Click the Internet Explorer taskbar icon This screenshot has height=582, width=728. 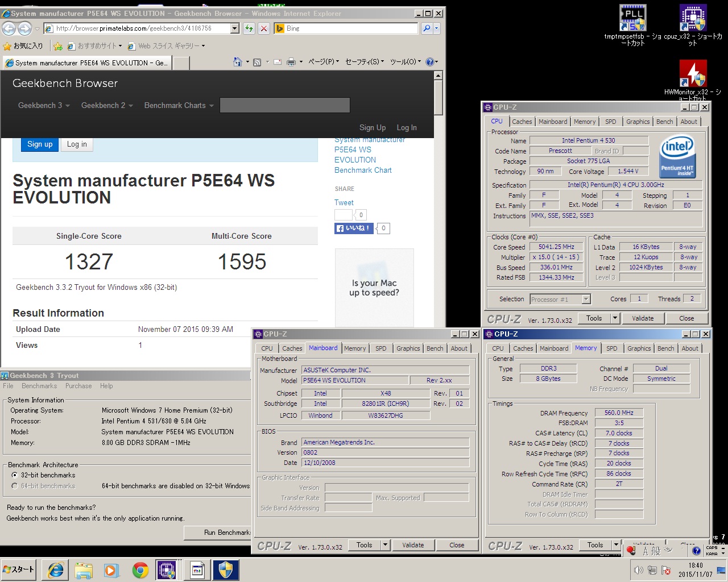pyautogui.click(x=55, y=570)
